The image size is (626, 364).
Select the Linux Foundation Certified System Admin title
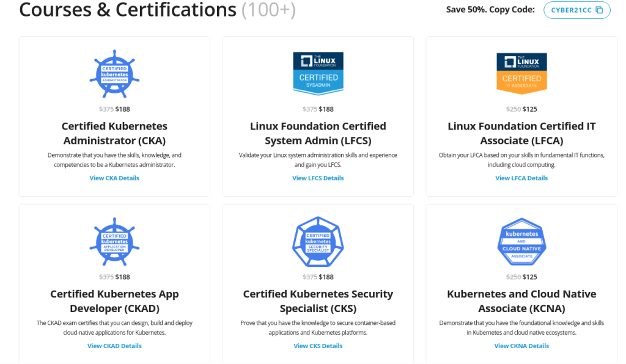point(318,133)
